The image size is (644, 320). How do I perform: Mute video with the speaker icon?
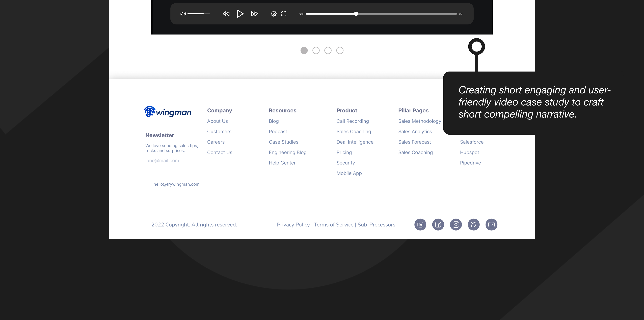[x=183, y=14]
